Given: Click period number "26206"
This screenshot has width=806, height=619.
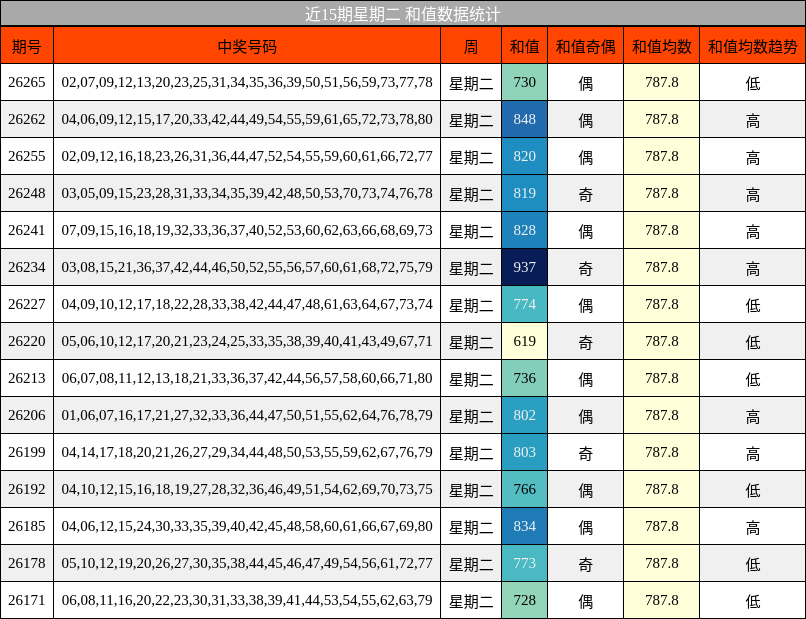Looking at the screenshot, I should pyautogui.click(x=27, y=415).
